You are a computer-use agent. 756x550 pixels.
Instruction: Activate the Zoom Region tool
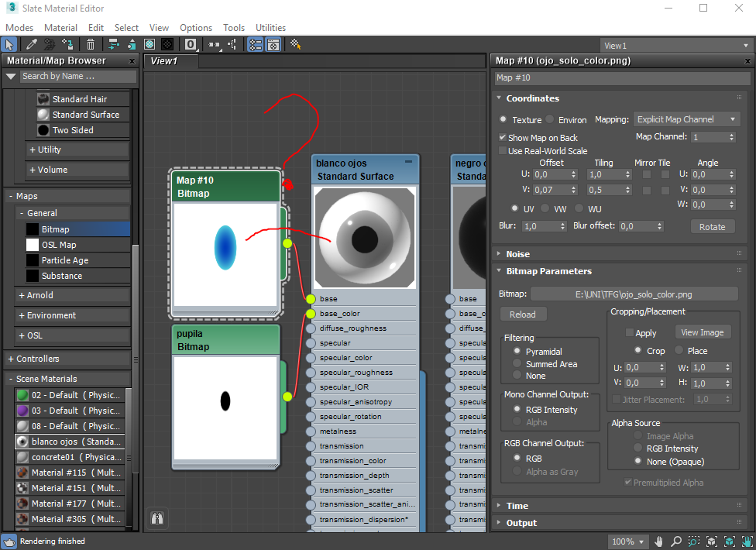[694, 541]
